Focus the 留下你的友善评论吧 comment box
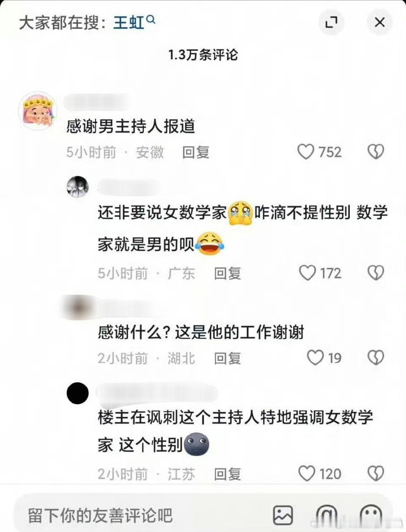406x532 pixels. pos(140,515)
